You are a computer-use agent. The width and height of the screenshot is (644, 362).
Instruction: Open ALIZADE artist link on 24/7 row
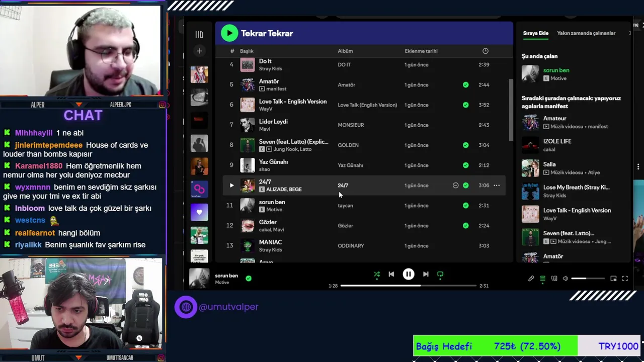(276, 189)
